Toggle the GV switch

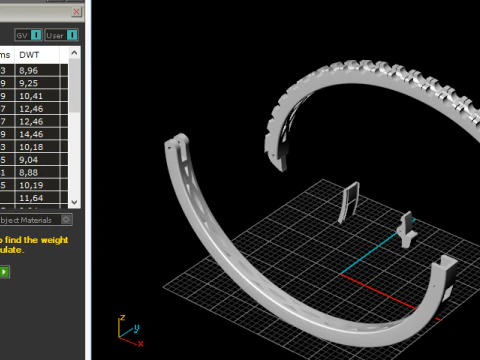pos(28,35)
